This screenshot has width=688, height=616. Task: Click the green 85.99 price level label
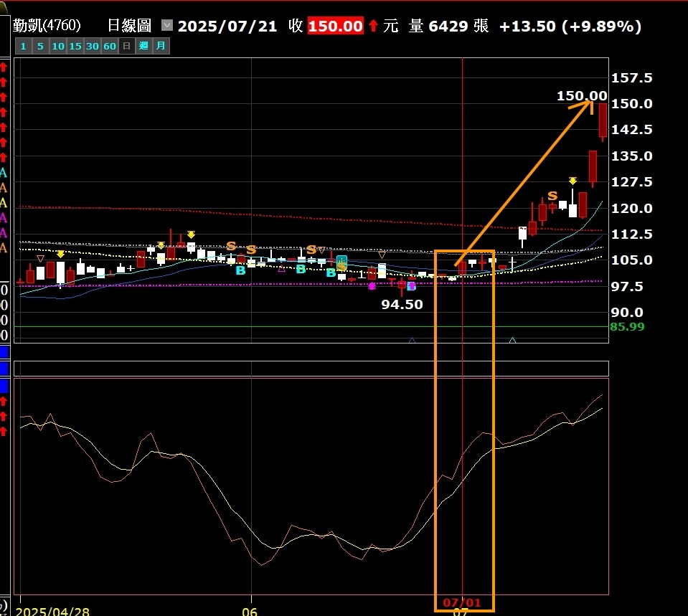(627, 326)
